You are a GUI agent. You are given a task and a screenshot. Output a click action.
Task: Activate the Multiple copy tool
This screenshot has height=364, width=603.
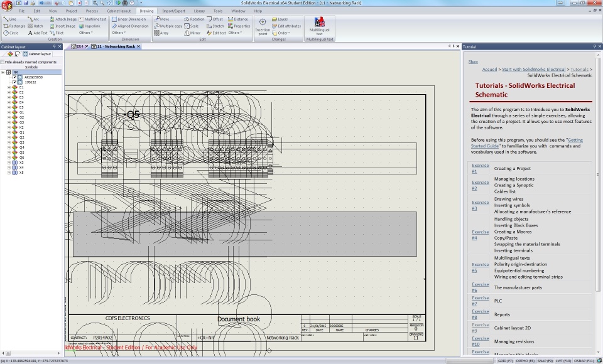(x=168, y=26)
